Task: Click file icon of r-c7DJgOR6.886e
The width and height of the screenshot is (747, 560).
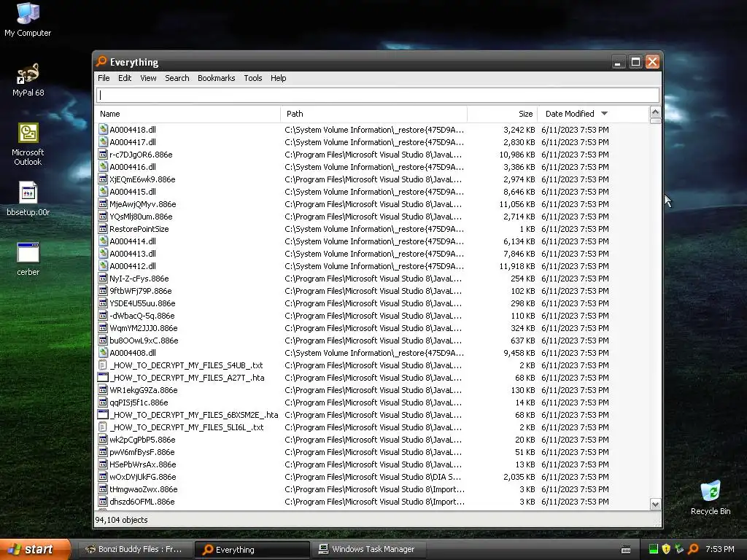Action: tap(103, 155)
